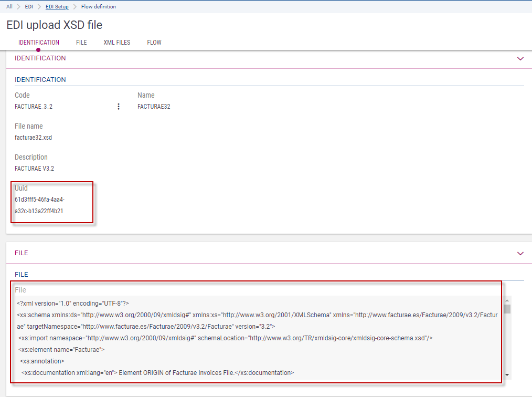Open the XML FILES tab

(117, 43)
